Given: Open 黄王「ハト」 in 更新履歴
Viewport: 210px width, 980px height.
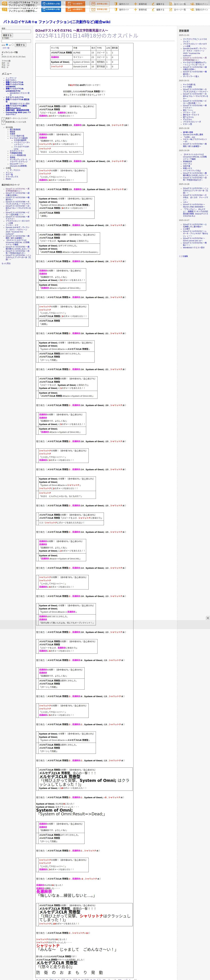Looking at the screenshot, I should point(188,110).
